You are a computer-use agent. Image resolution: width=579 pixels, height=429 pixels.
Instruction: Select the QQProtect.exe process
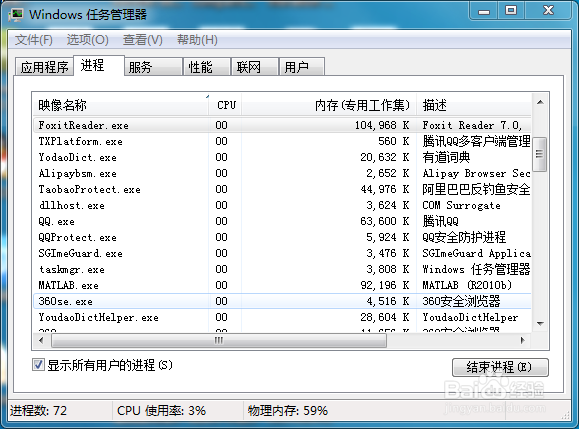[x=282, y=237]
